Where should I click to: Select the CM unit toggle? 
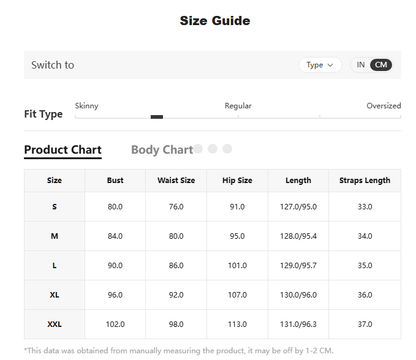pyautogui.click(x=381, y=65)
